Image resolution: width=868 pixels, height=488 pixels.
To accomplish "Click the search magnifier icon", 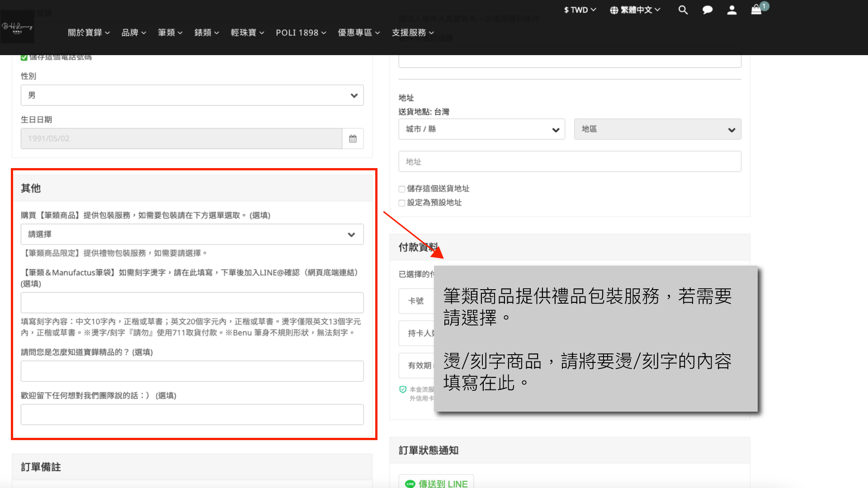I will click(x=683, y=10).
